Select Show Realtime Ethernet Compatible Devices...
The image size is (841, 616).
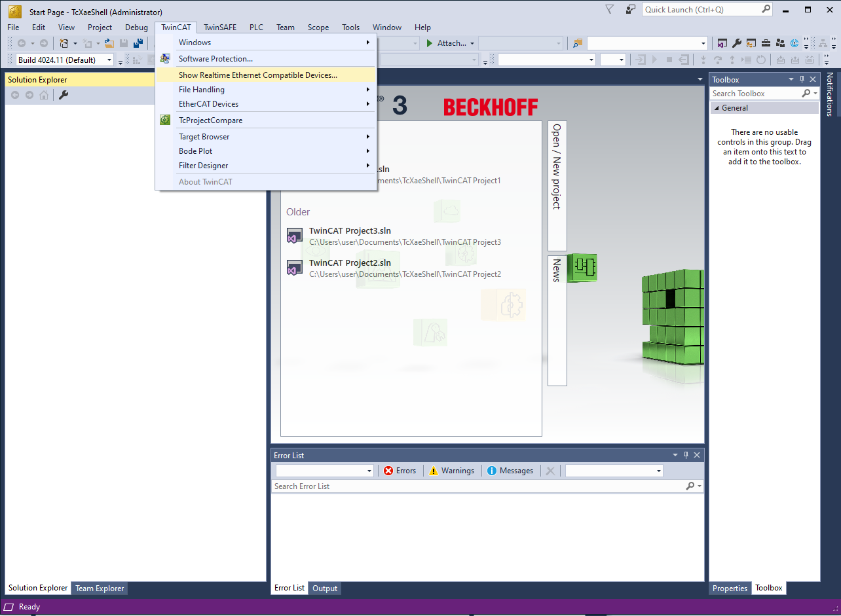(x=266, y=75)
